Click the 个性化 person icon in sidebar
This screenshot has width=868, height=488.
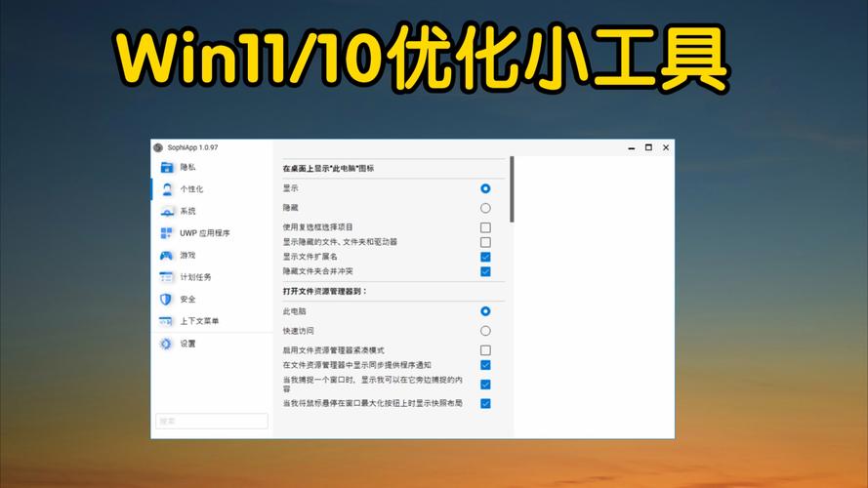167,189
